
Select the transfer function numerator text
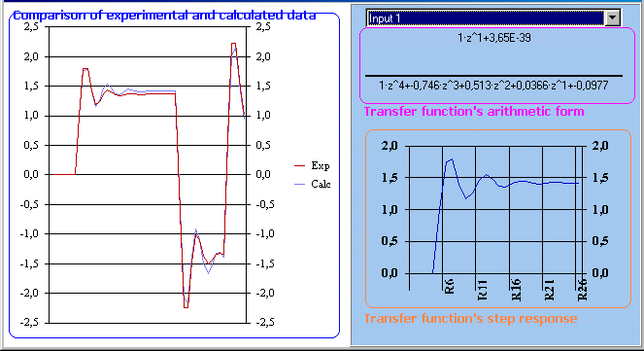(494, 38)
